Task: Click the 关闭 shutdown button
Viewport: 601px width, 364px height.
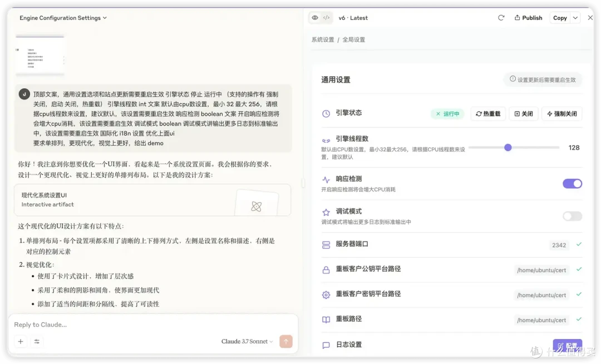Action: pyautogui.click(x=524, y=114)
